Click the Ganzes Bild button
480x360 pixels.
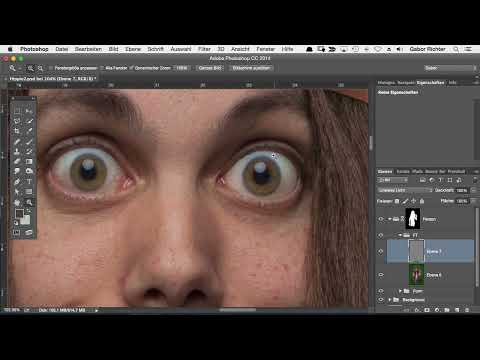[210, 68]
